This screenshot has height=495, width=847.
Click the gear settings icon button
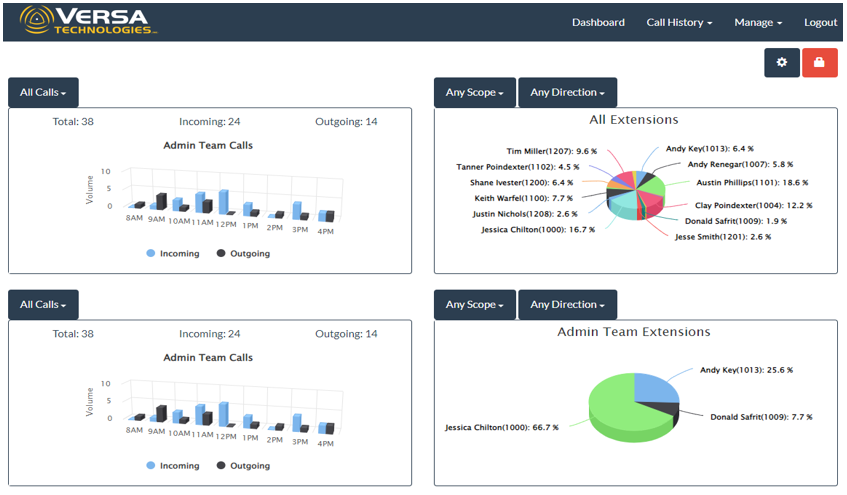click(x=782, y=62)
